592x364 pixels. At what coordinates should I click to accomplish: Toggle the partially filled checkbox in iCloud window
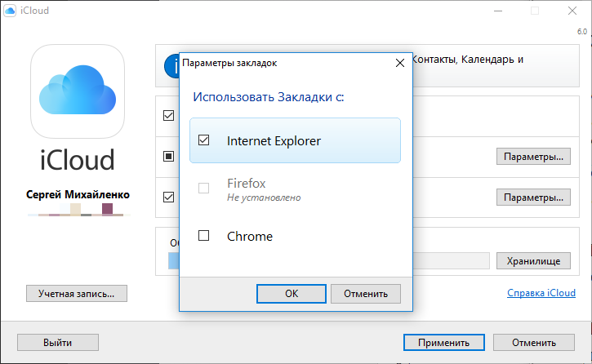click(x=168, y=156)
